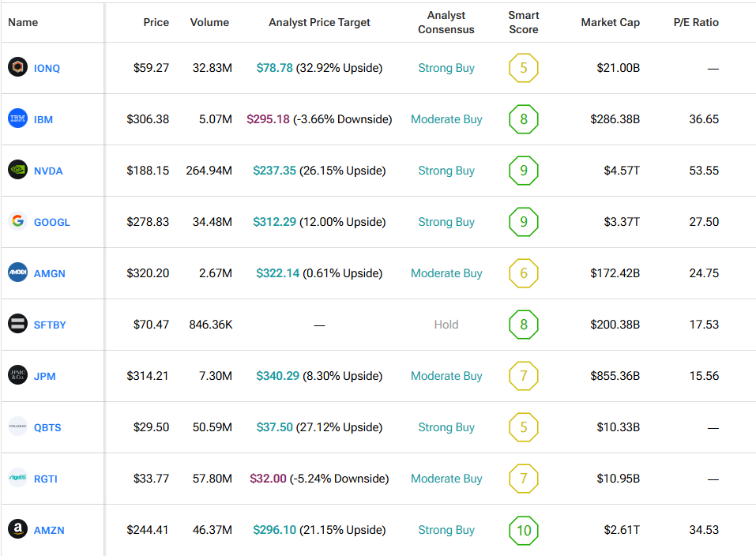The height and width of the screenshot is (556, 756).
Task: Click the Name column header
Action: pyautogui.click(x=23, y=22)
